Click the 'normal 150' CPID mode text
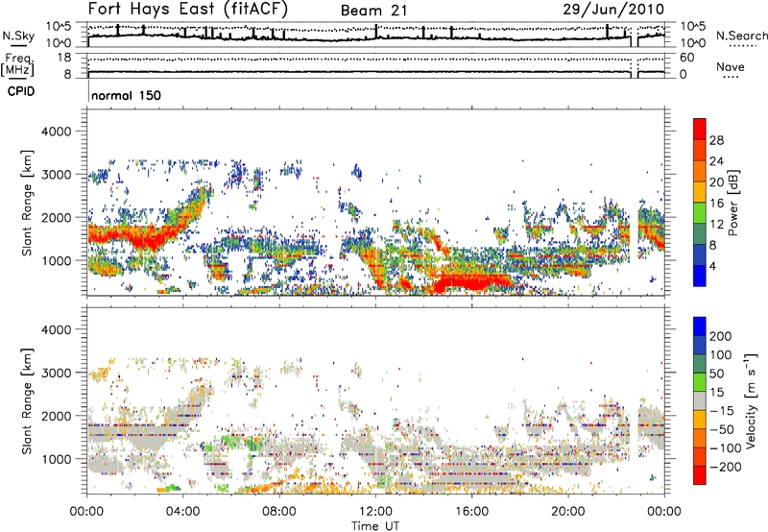The width and height of the screenshot is (768, 532). pyautogui.click(x=126, y=95)
